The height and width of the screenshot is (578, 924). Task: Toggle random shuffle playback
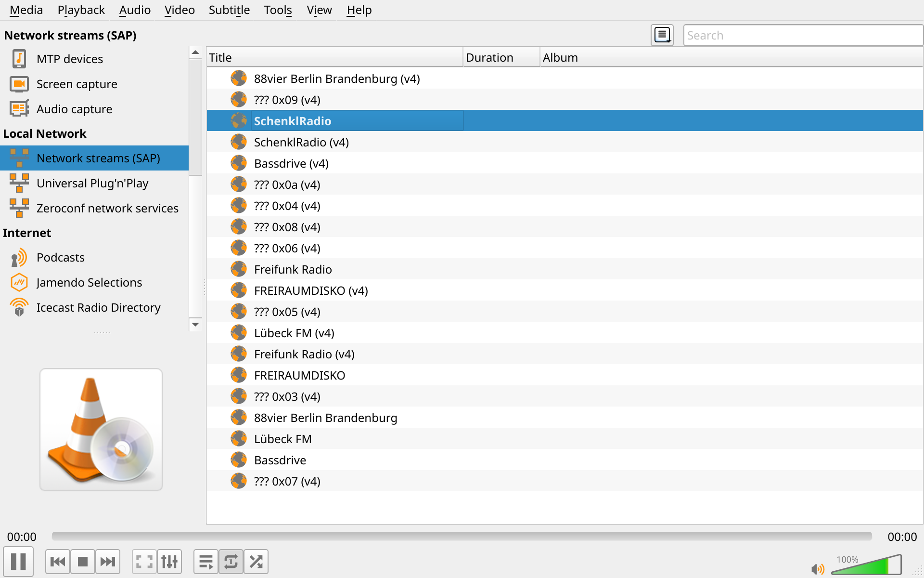(256, 562)
